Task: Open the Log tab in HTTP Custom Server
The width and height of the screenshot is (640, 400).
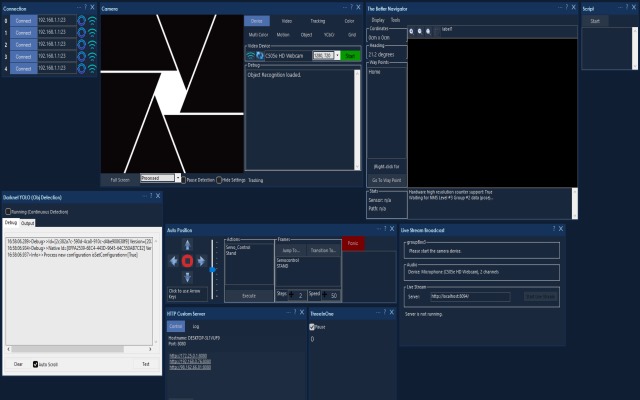Action: [x=196, y=326]
